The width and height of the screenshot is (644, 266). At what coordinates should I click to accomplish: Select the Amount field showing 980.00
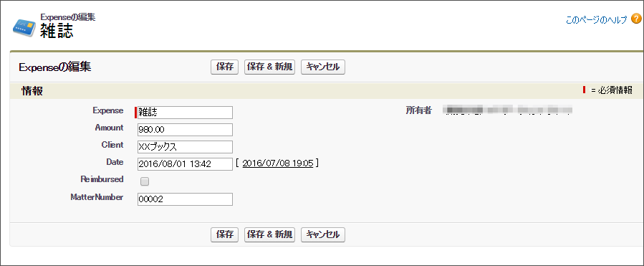[x=185, y=130]
